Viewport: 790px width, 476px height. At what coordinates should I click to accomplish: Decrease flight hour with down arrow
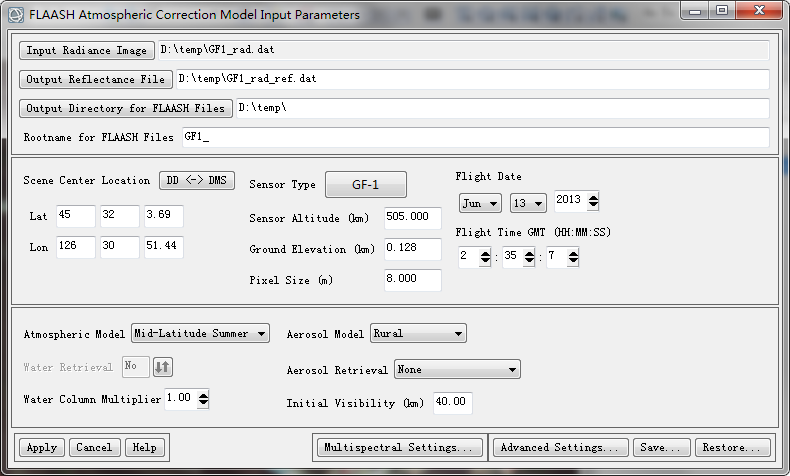coord(485,261)
